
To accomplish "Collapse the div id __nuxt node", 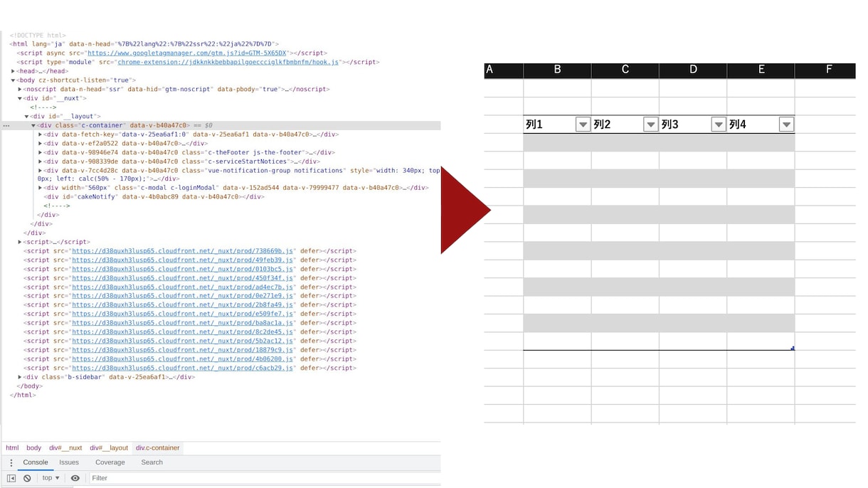I will coord(20,99).
